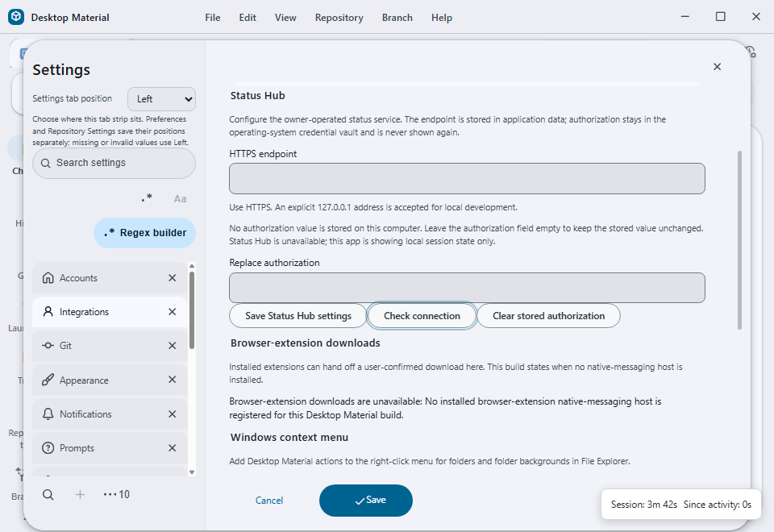The width and height of the screenshot is (774, 532).
Task: Select the Integrations settings tab
Action: [110, 312]
